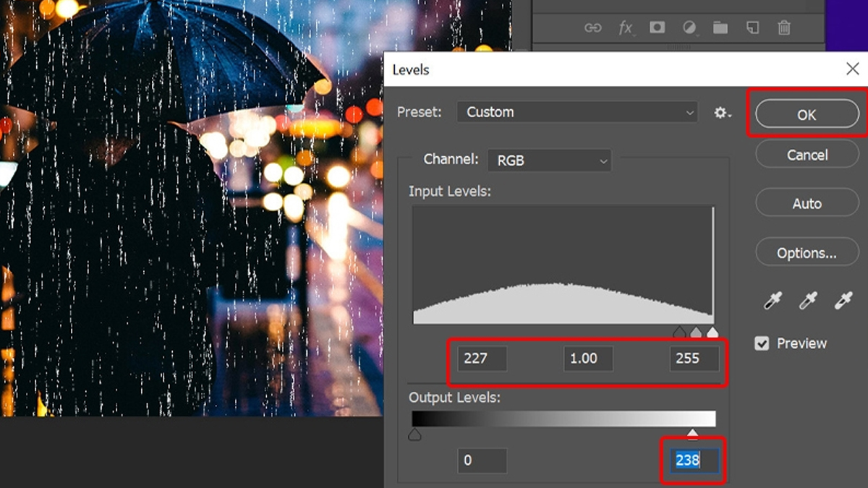868x488 pixels.
Task: Open the preset options gear menu
Action: tap(722, 113)
